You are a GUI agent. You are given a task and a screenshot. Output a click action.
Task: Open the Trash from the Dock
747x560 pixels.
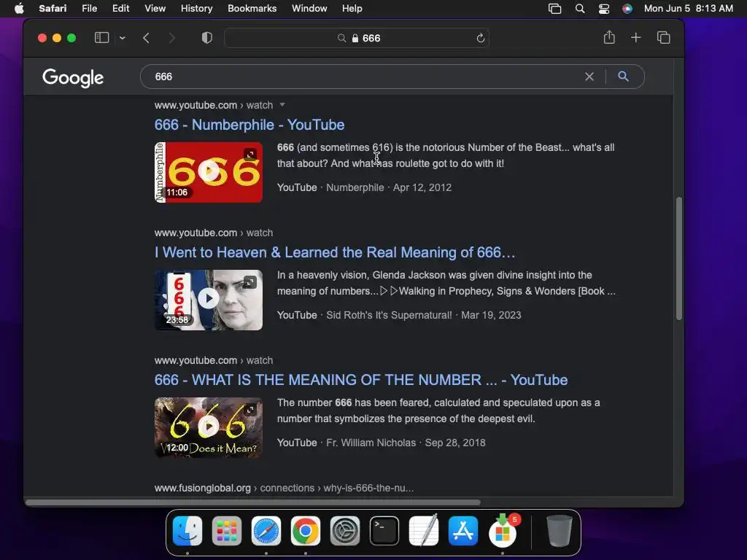560,531
